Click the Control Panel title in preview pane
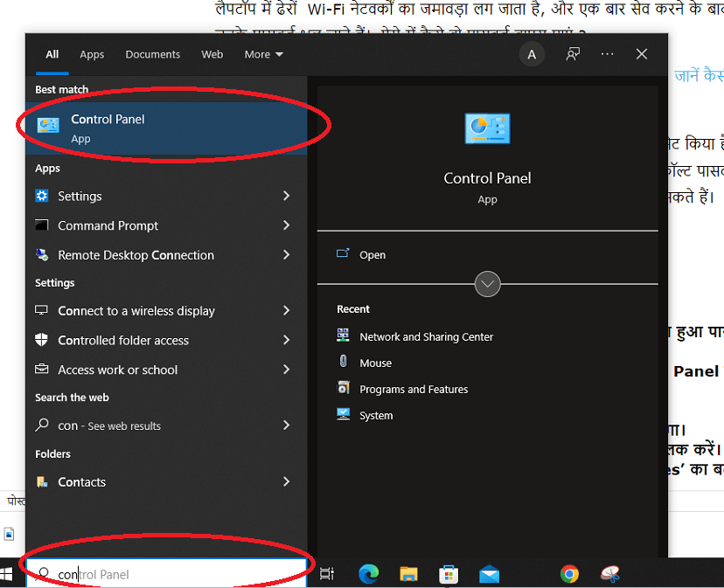724x588 pixels. tap(487, 178)
